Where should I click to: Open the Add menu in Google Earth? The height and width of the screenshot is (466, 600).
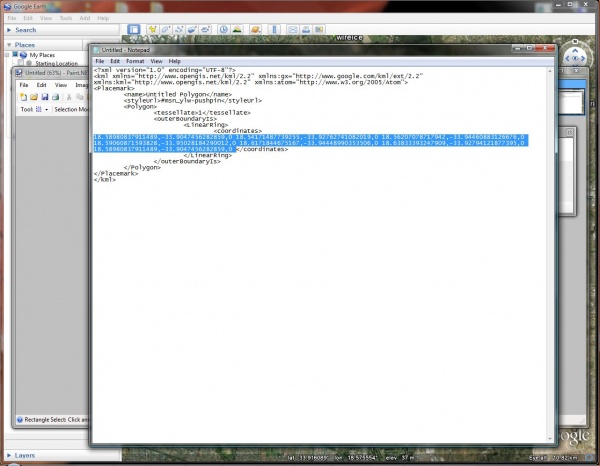tap(85, 18)
